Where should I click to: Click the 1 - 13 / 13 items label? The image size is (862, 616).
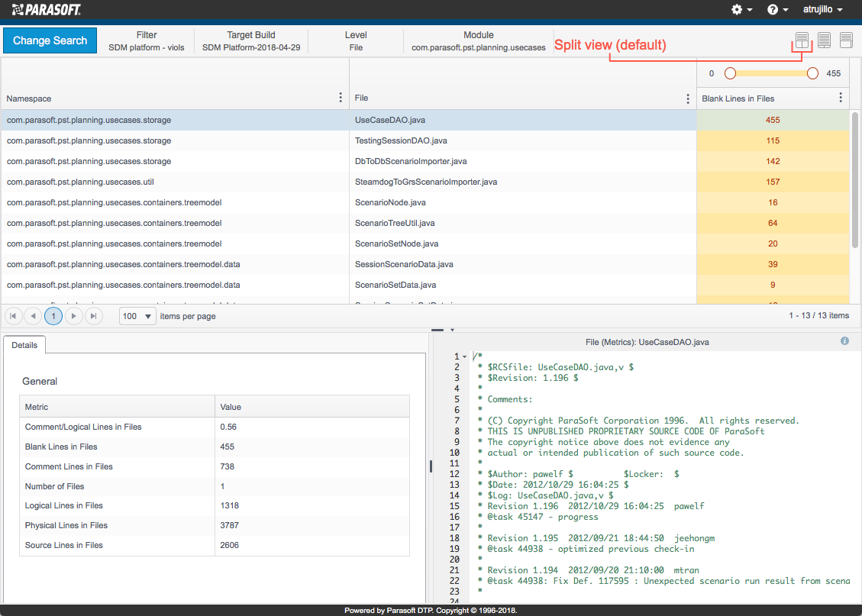point(818,315)
